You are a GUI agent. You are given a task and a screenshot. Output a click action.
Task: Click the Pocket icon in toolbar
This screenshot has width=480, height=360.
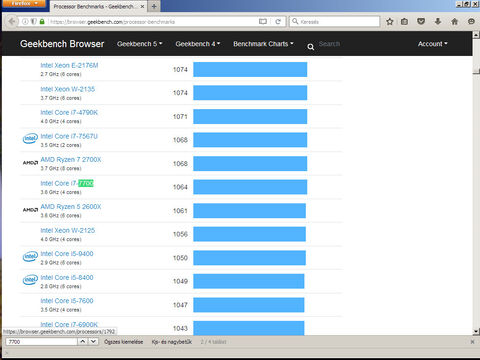click(x=421, y=22)
